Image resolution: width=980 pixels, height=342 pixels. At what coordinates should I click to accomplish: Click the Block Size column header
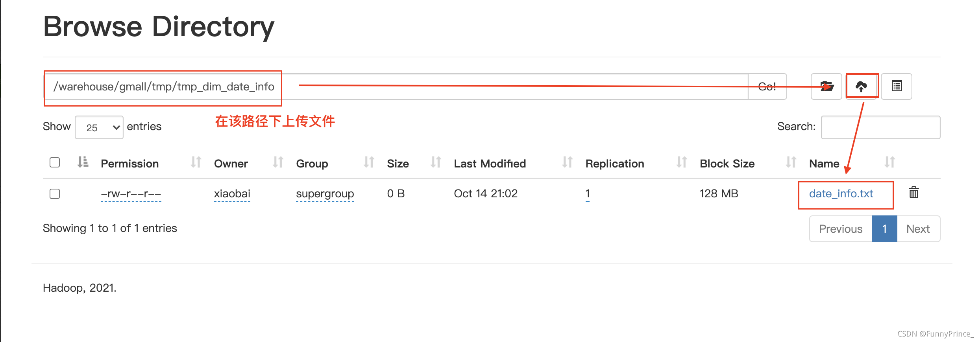(727, 164)
